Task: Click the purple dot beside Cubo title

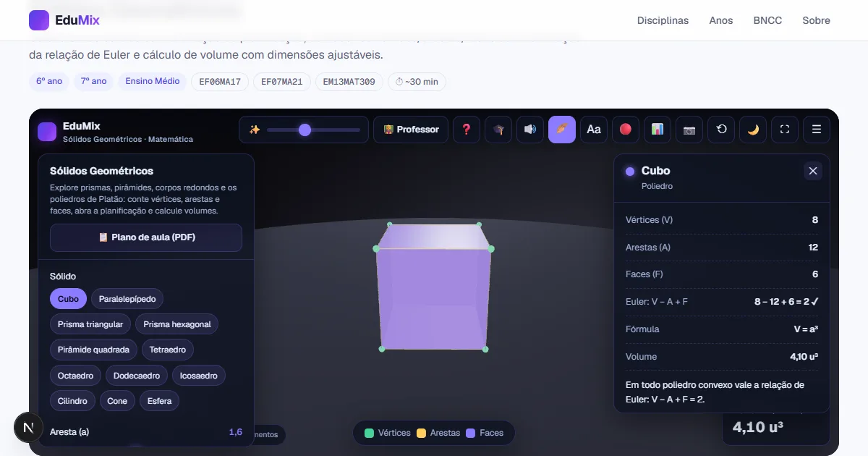Action: tap(630, 172)
